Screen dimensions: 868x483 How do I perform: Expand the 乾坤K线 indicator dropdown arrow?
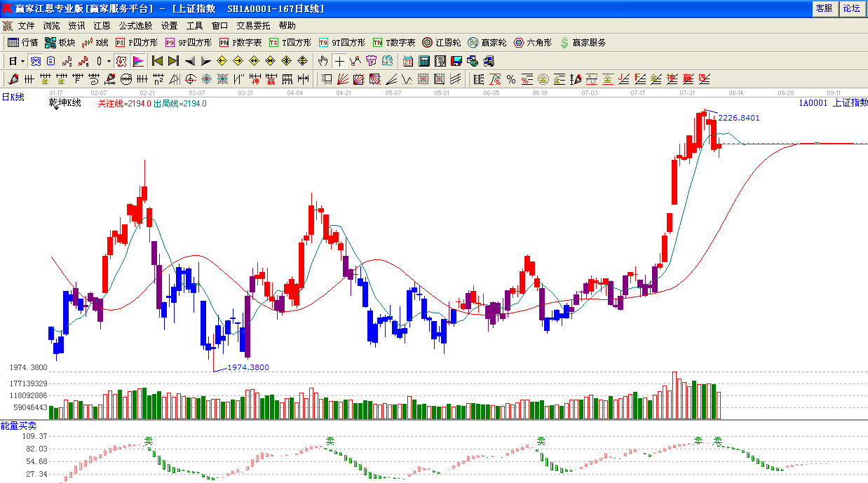point(55,109)
